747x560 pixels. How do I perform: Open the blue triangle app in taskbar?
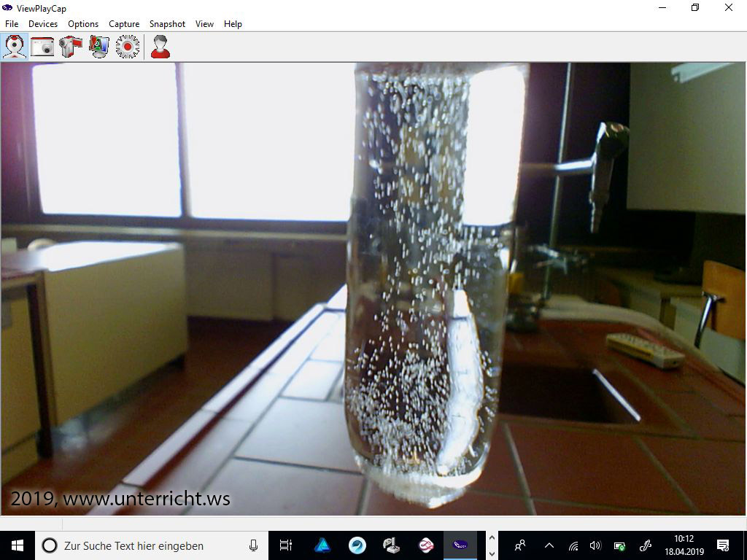pyautogui.click(x=322, y=545)
